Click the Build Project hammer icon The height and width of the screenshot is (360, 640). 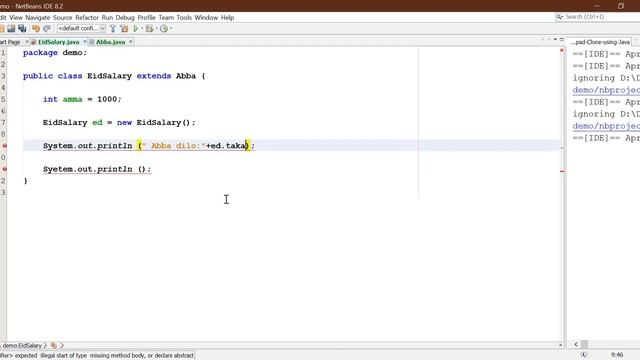113,29
